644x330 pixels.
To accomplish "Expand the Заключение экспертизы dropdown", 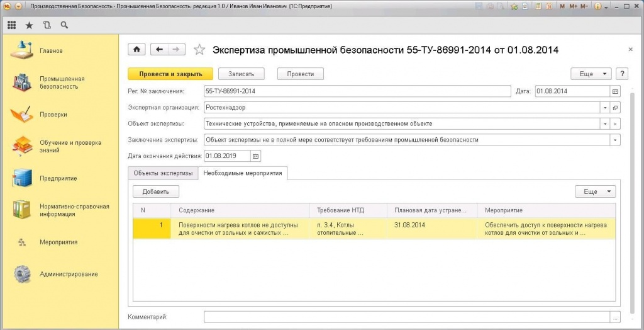I will coord(614,140).
